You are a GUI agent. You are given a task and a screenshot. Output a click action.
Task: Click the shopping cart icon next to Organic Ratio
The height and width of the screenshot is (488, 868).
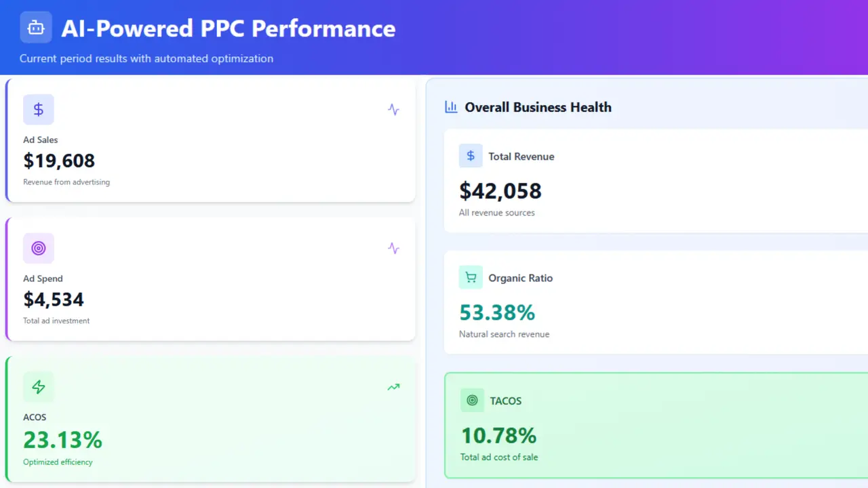coord(471,277)
